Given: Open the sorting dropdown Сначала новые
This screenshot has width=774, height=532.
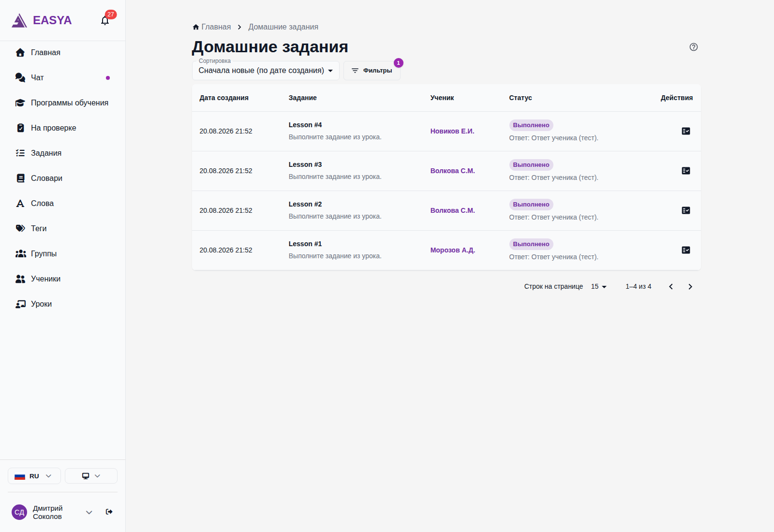Looking at the screenshot, I should (x=266, y=71).
